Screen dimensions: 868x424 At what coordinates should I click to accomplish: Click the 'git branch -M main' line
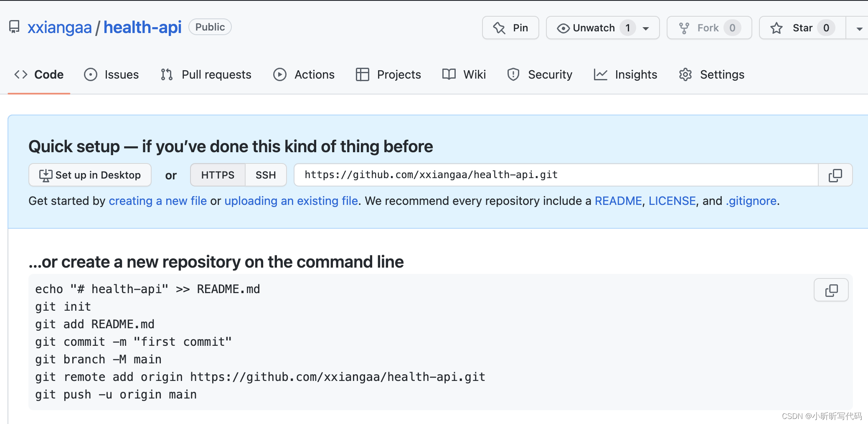(x=98, y=359)
